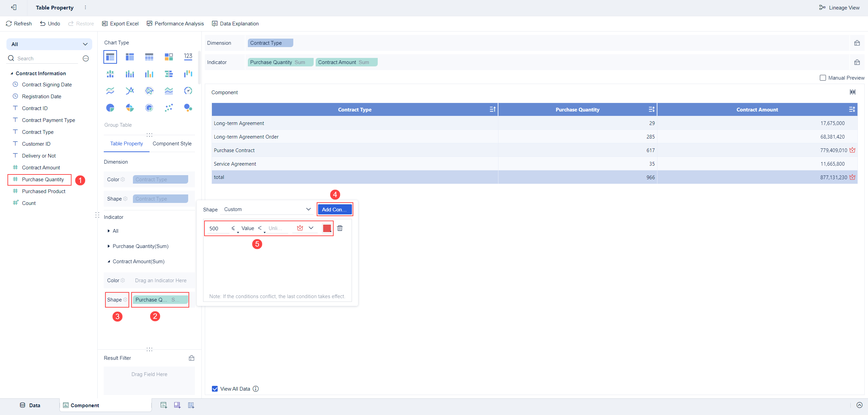Expand Purchase Quantity(Sum) indicator section
Viewport: 868px width, 415px height.
click(108, 246)
